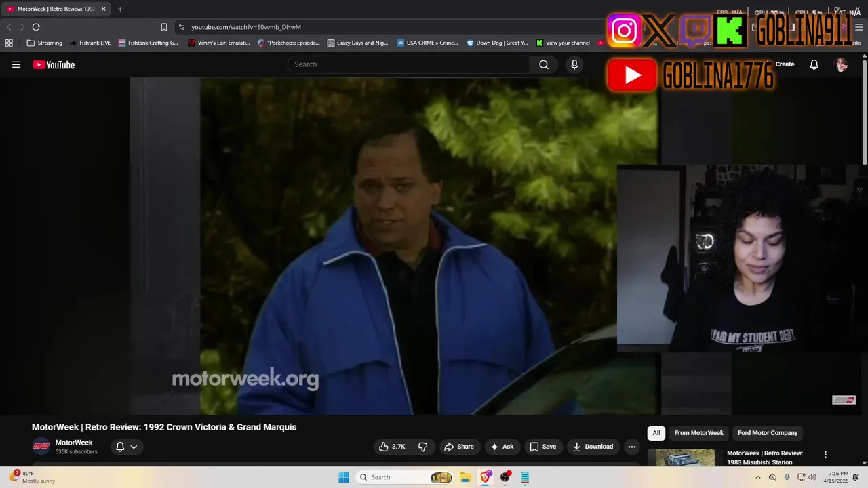Reload the page in the browser
Image resolution: width=868 pixels, height=488 pixels.
[36, 27]
